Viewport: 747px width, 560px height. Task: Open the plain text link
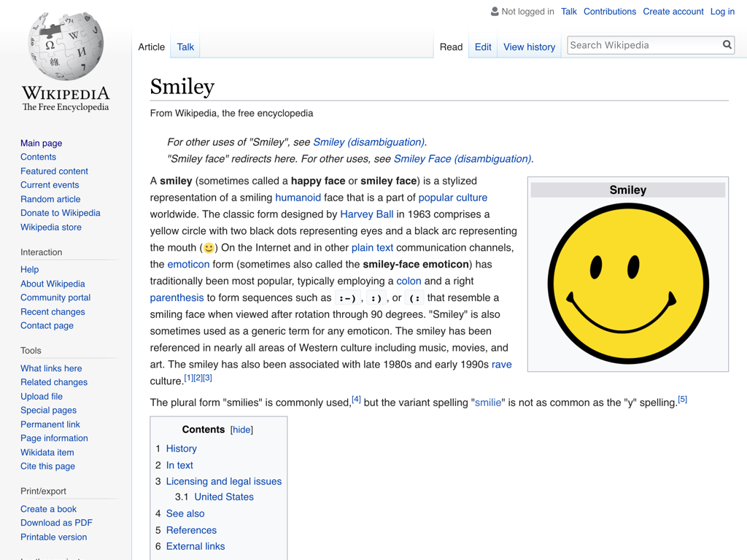372,248
